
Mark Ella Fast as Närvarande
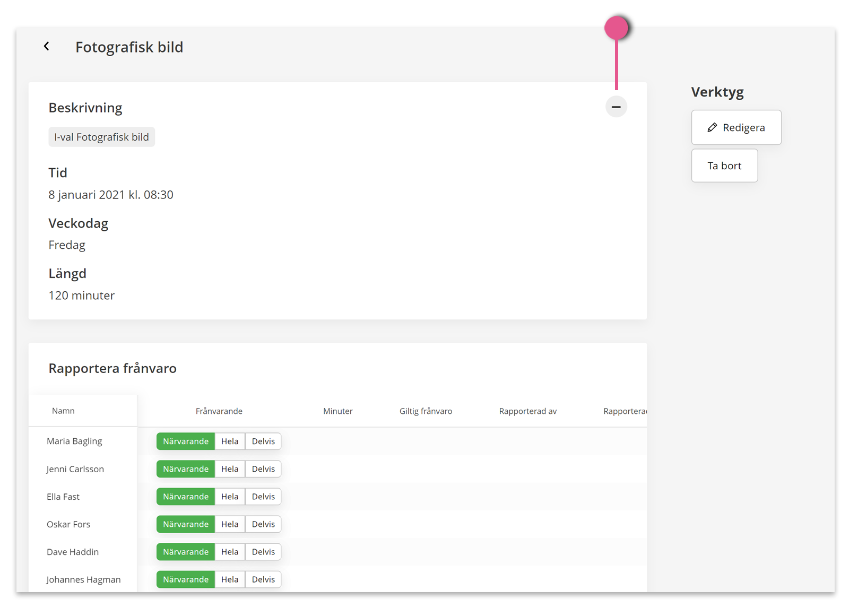[186, 497]
